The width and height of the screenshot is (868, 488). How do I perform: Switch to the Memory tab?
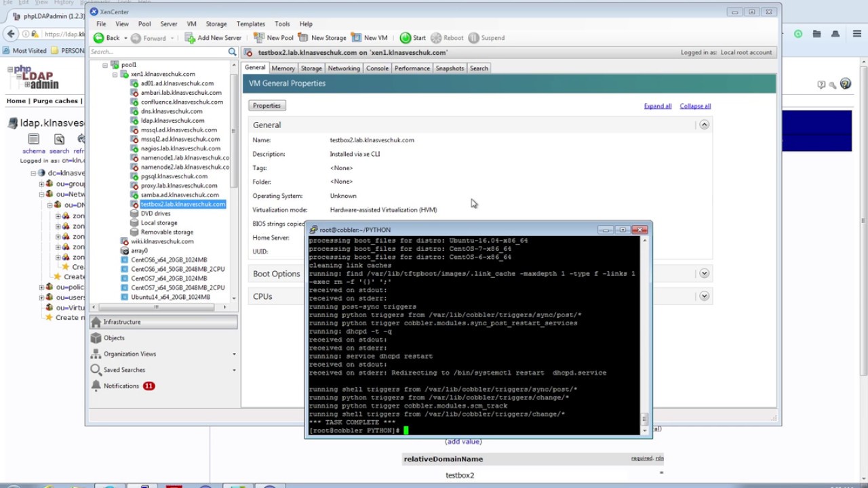click(x=283, y=68)
